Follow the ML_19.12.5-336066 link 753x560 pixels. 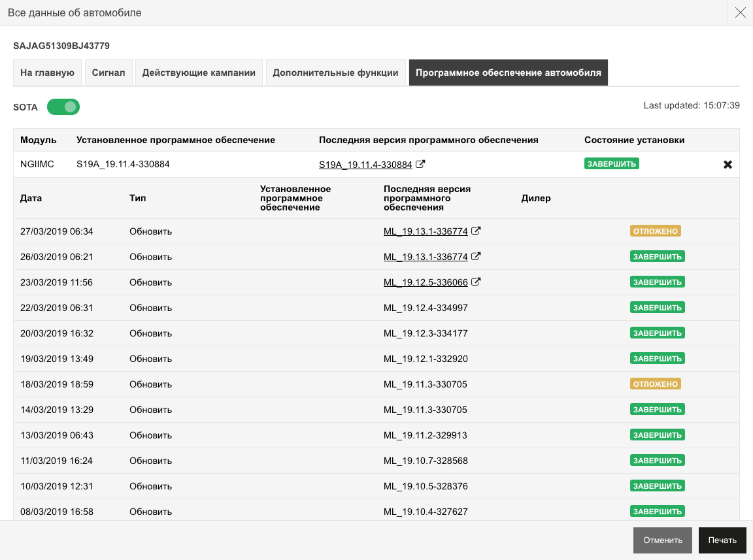[426, 282]
